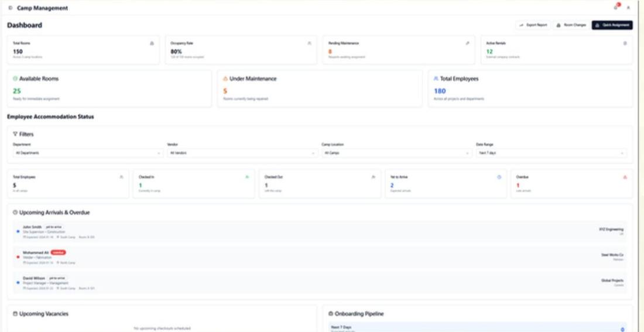Open the Department dropdown
Image resolution: width=644 pixels, height=332 pixels.
coord(87,153)
